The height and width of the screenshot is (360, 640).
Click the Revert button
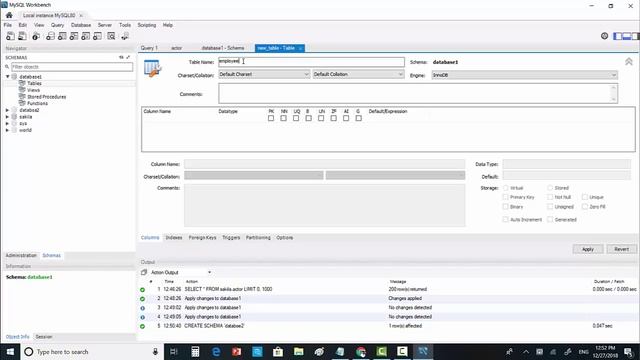pyautogui.click(x=621, y=249)
